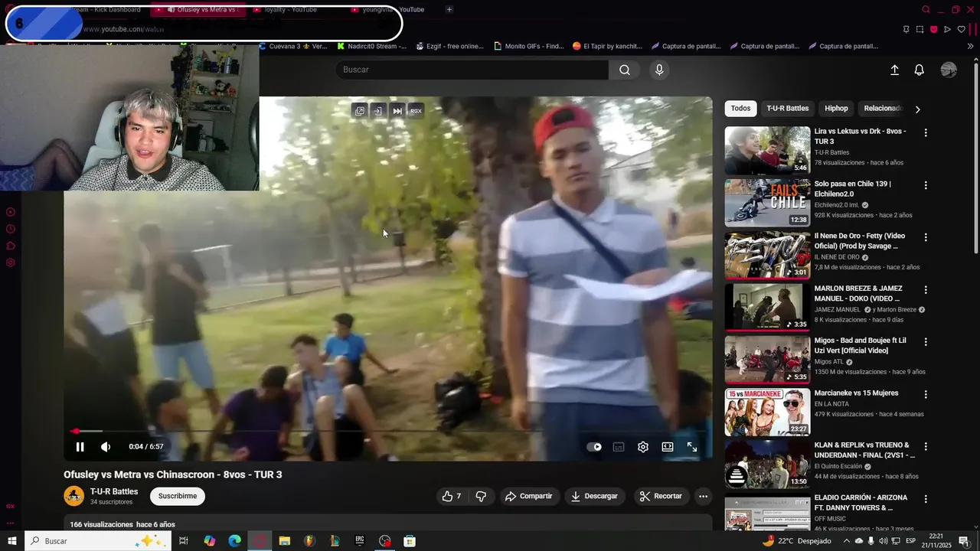Like the video with thumbs up

[452, 496]
